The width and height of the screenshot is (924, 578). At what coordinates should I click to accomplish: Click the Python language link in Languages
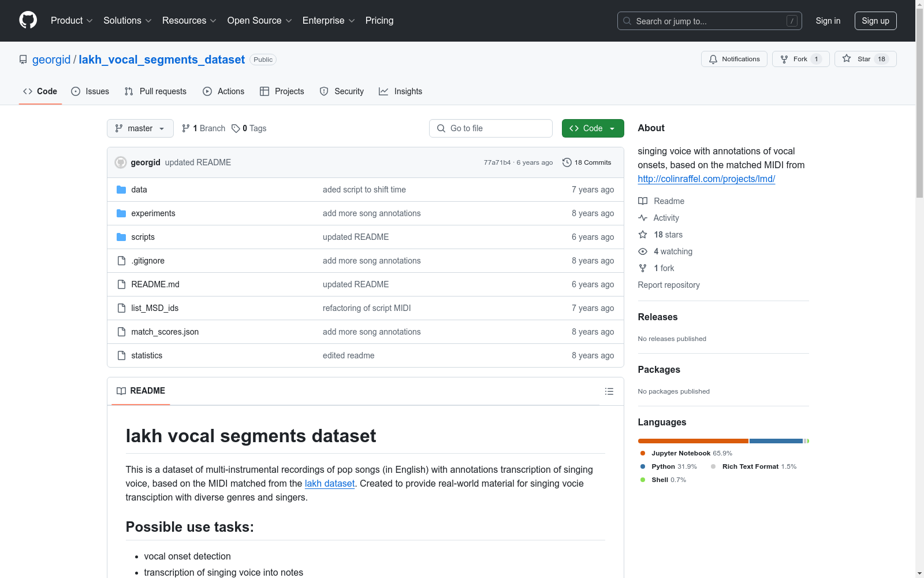click(669, 466)
